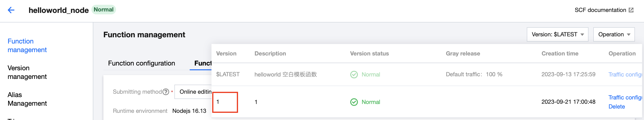
Task: Select Function management in the sidebar
Action: pyautogui.click(x=27, y=45)
